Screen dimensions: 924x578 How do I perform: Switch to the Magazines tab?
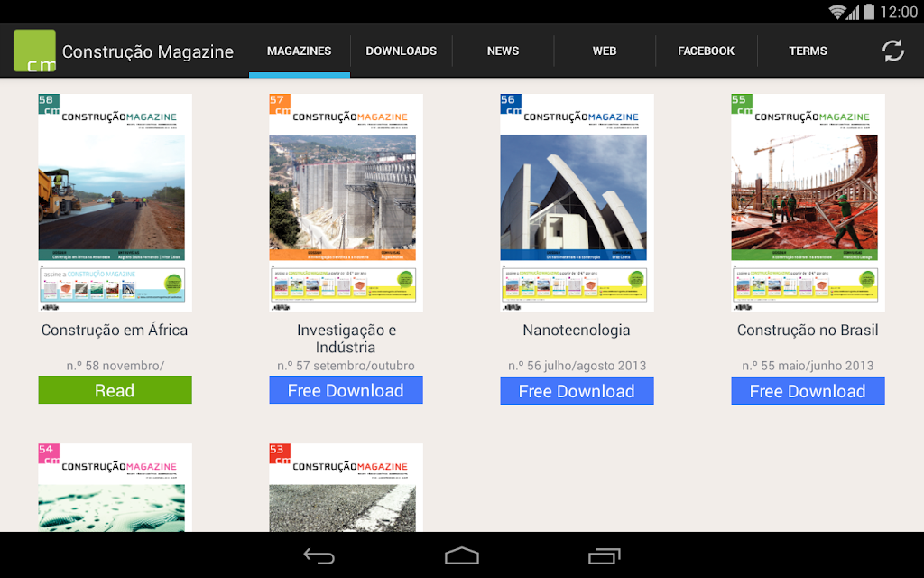point(300,51)
